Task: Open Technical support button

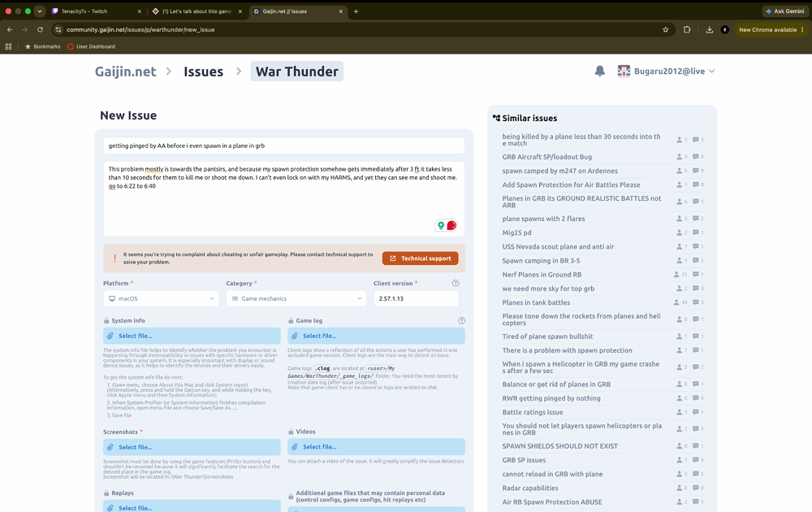Action: [x=420, y=258]
